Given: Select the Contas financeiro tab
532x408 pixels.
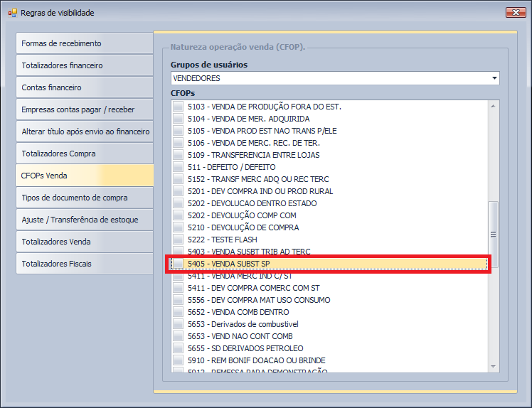Looking at the screenshot, I should [x=85, y=87].
